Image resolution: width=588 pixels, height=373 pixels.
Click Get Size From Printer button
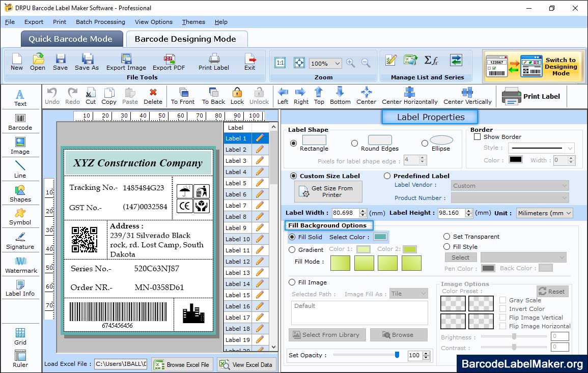[328, 191]
